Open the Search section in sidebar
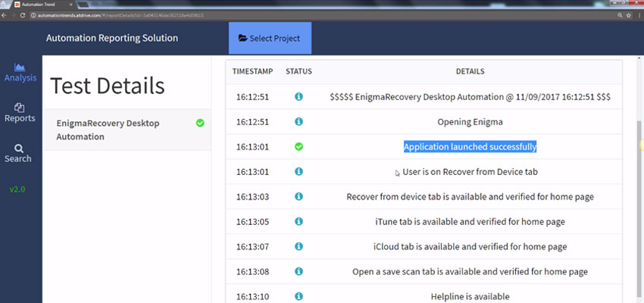The height and width of the screenshot is (303, 644). click(18, 154)
